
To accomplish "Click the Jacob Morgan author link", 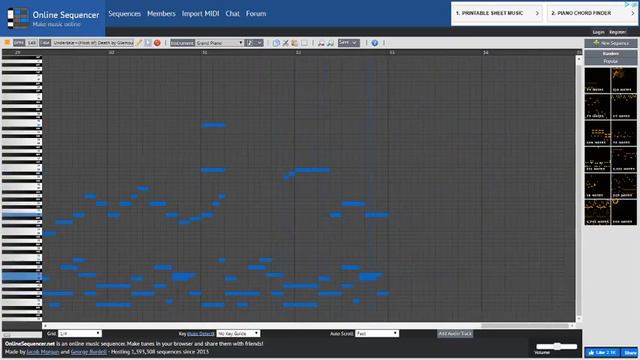I will pos(43,352).
